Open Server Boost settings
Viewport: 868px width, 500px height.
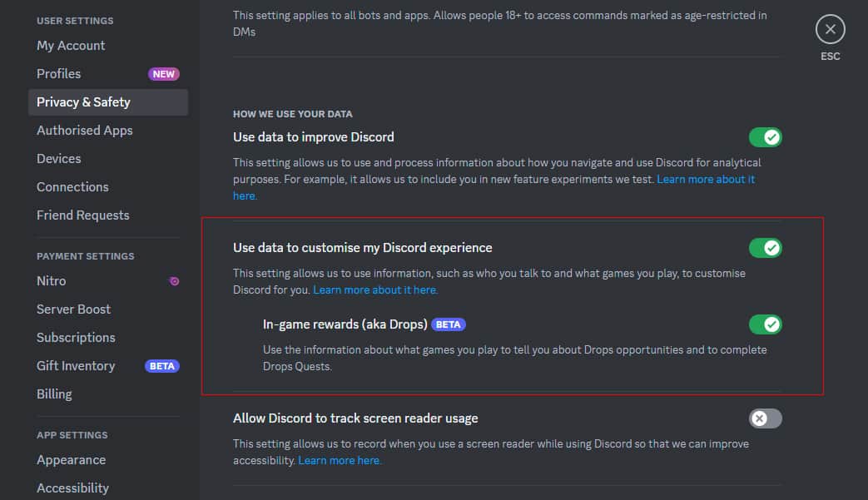coord(73,309)
